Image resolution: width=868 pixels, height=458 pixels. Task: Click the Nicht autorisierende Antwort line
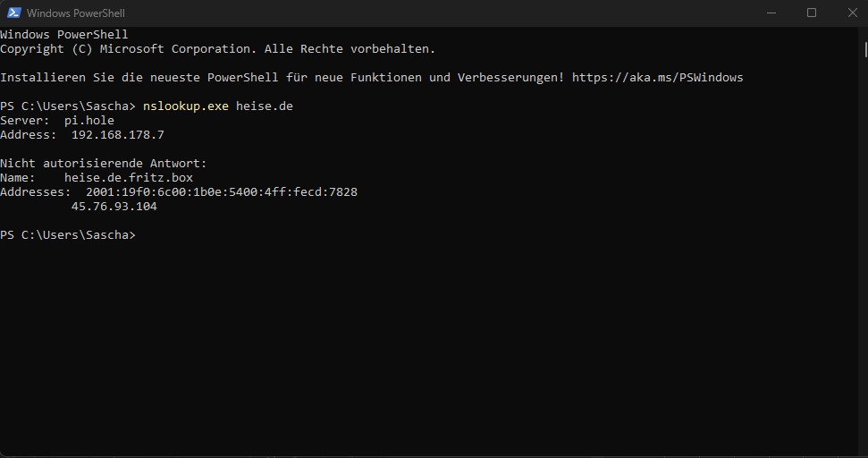tap(104, 164)
